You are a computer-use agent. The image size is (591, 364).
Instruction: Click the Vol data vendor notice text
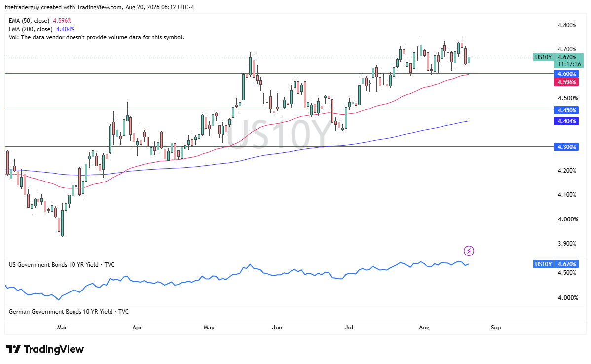(97, 37)
